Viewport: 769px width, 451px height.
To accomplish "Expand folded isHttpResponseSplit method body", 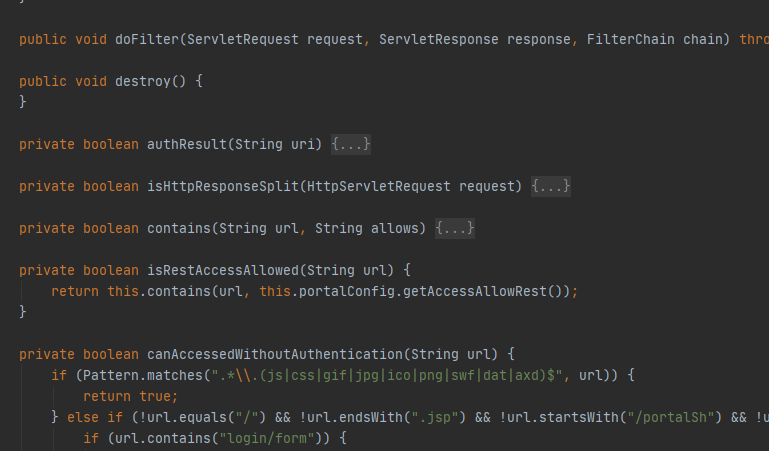I will pos(551,186).
